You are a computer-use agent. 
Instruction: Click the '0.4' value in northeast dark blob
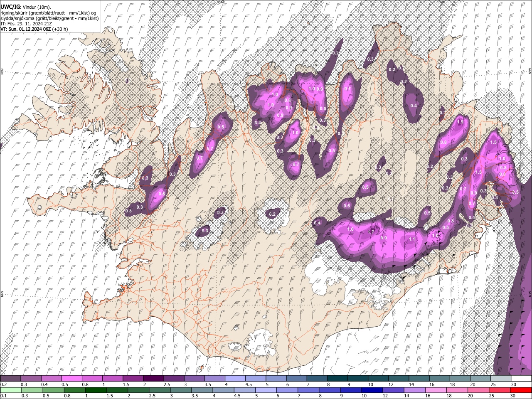414,106
